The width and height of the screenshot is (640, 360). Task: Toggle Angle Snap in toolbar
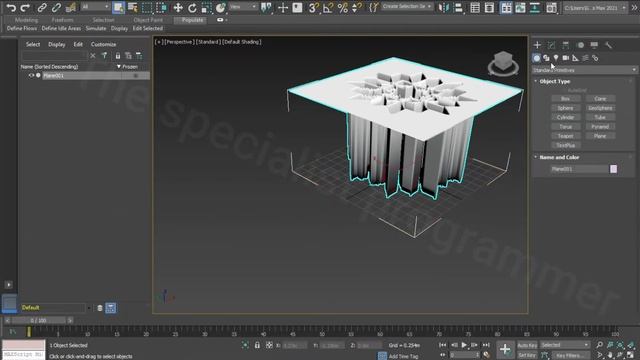pos(328,7)
